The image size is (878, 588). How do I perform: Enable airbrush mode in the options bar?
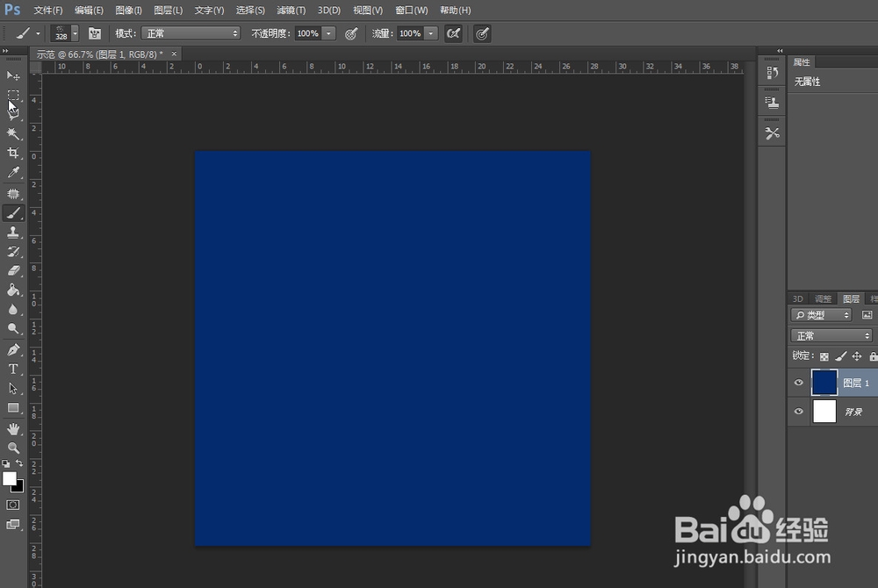pyautogui.click(x=453, y=33)
